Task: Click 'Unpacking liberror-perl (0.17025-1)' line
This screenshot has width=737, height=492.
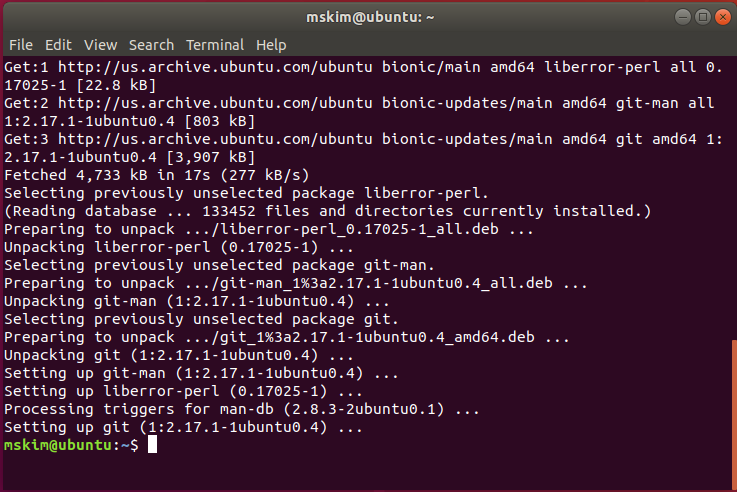Action: click(179, 247)
